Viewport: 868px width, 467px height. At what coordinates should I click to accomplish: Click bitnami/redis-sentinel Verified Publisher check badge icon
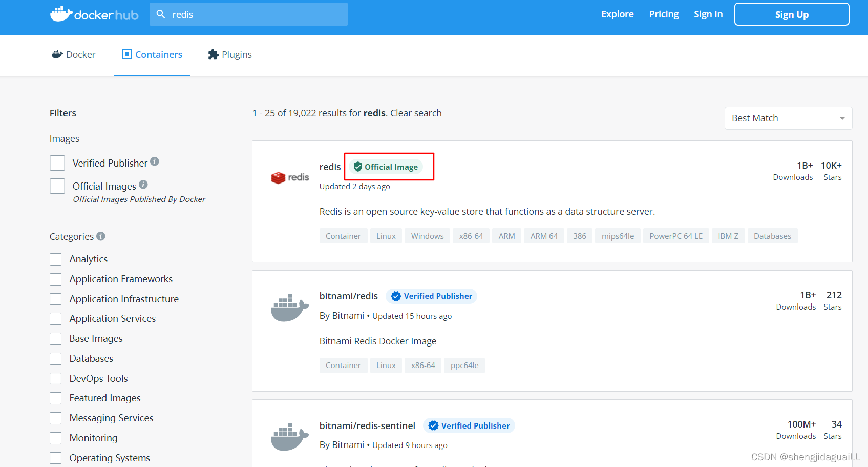click(x=433, y=425)
